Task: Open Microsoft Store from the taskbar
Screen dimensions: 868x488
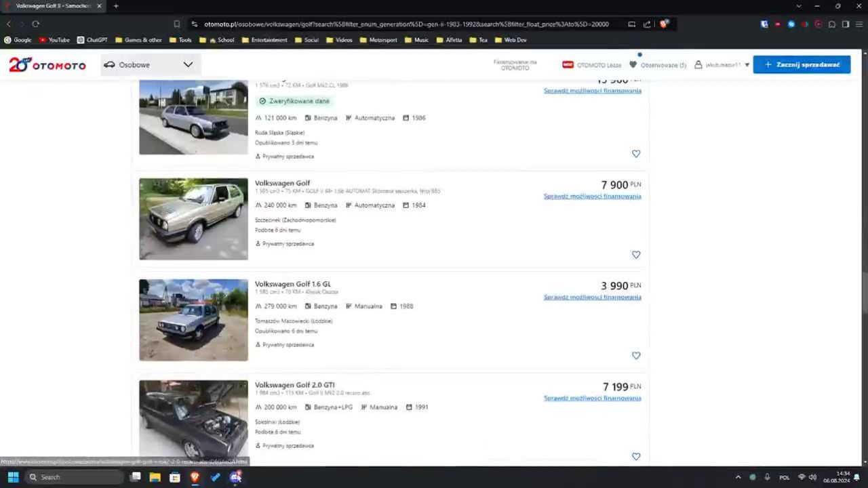Action: tap(175, 477)
